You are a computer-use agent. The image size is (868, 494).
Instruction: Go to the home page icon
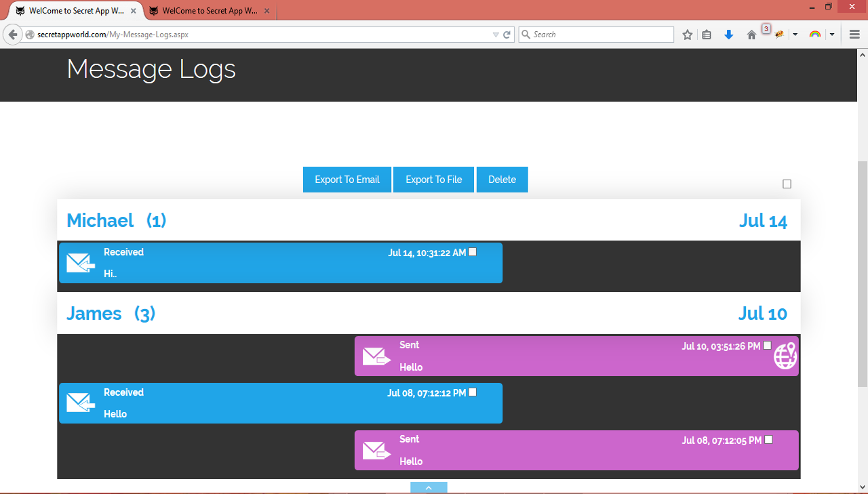coord(751,35)
